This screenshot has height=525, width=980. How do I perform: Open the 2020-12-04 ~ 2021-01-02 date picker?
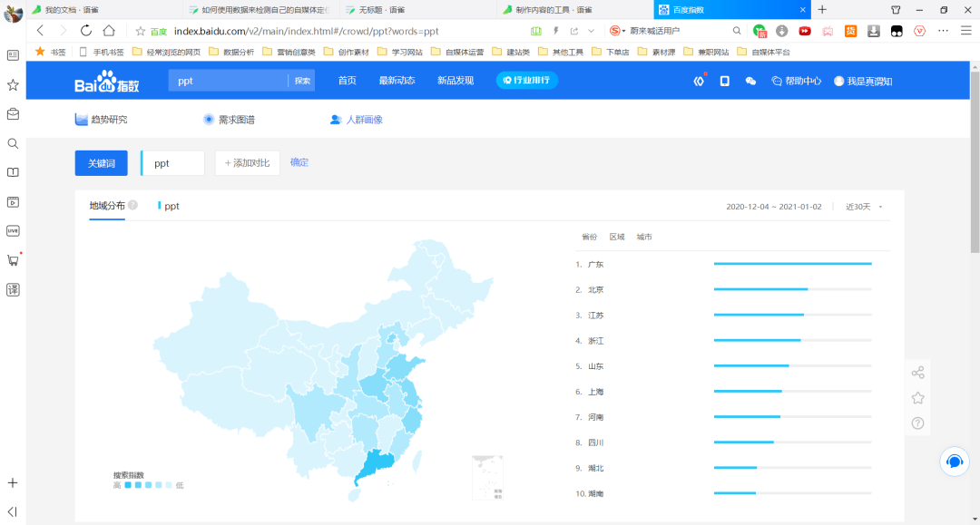tap(773, 207)
